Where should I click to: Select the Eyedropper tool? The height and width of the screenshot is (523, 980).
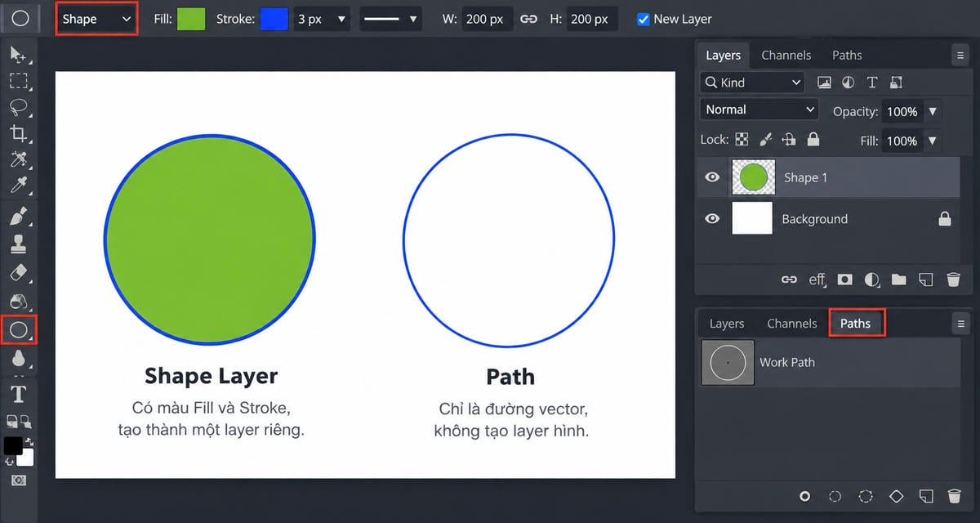18,186
